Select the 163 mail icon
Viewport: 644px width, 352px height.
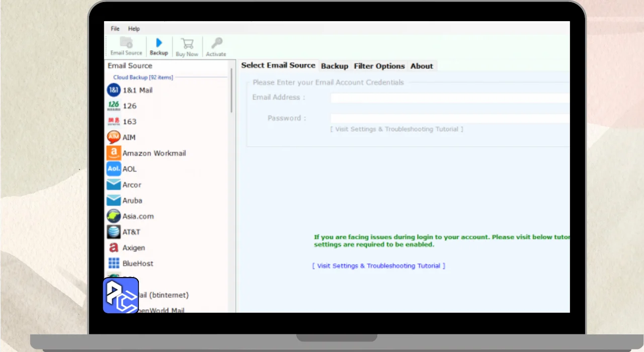click(114, 121)
